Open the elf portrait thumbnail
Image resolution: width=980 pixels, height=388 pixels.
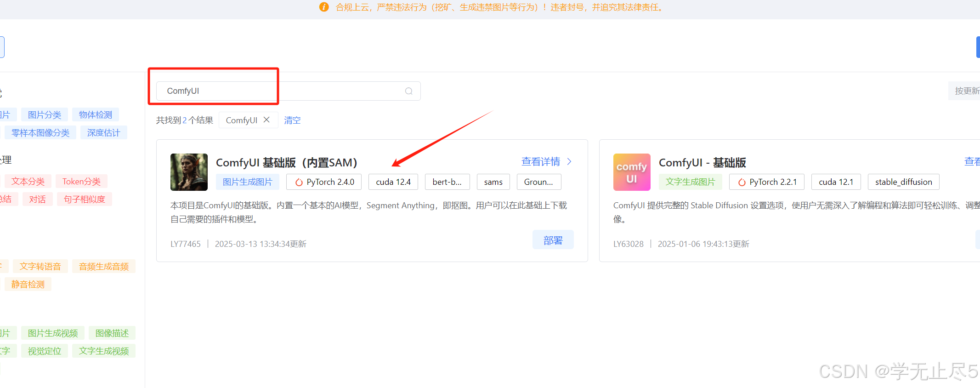coord(189,172)
